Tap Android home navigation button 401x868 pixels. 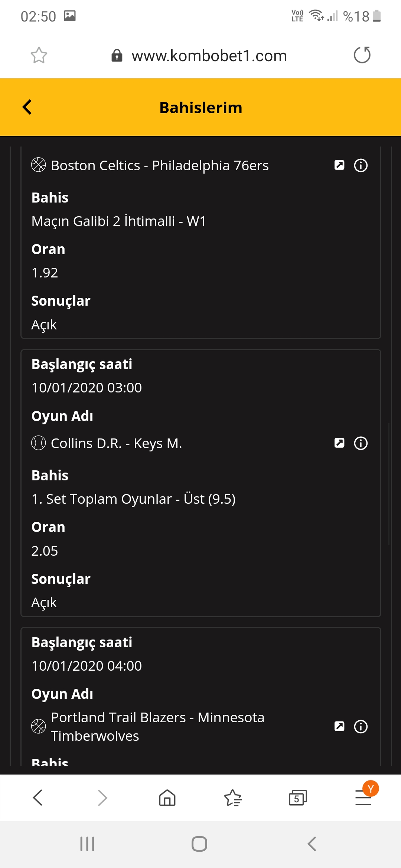click(x=199, y=844)
